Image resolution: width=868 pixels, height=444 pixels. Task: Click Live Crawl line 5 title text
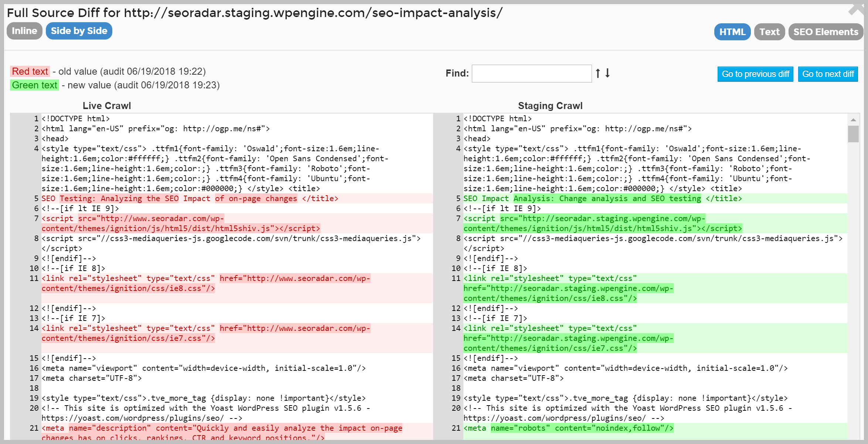190,199
